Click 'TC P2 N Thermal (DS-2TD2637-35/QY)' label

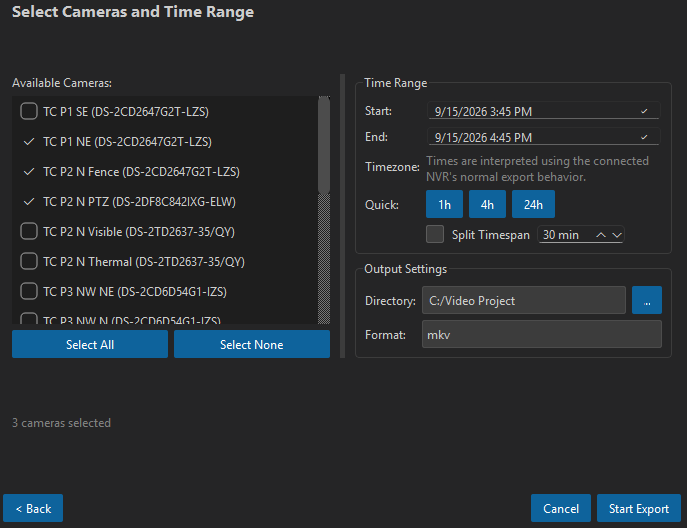pos(144,262)
